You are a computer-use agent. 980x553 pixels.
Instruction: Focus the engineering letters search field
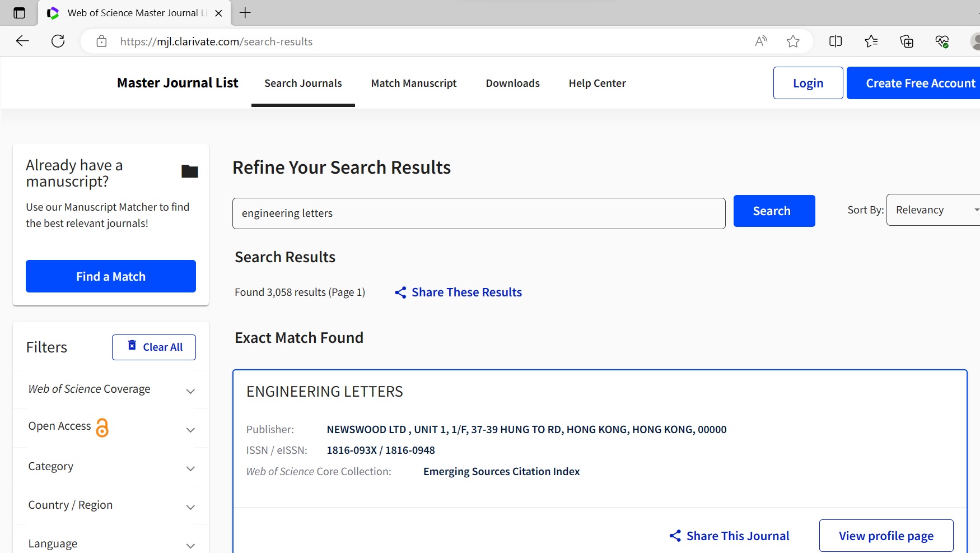click(479, 213)
